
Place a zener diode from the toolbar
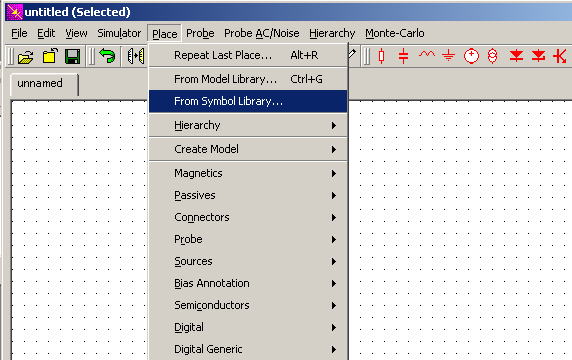click(x=538, y=56)
